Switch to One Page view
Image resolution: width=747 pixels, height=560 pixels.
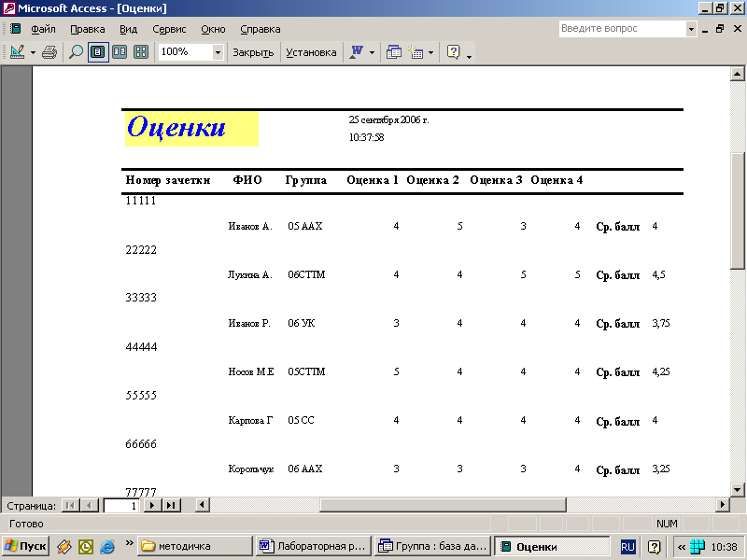coord(98,52)
